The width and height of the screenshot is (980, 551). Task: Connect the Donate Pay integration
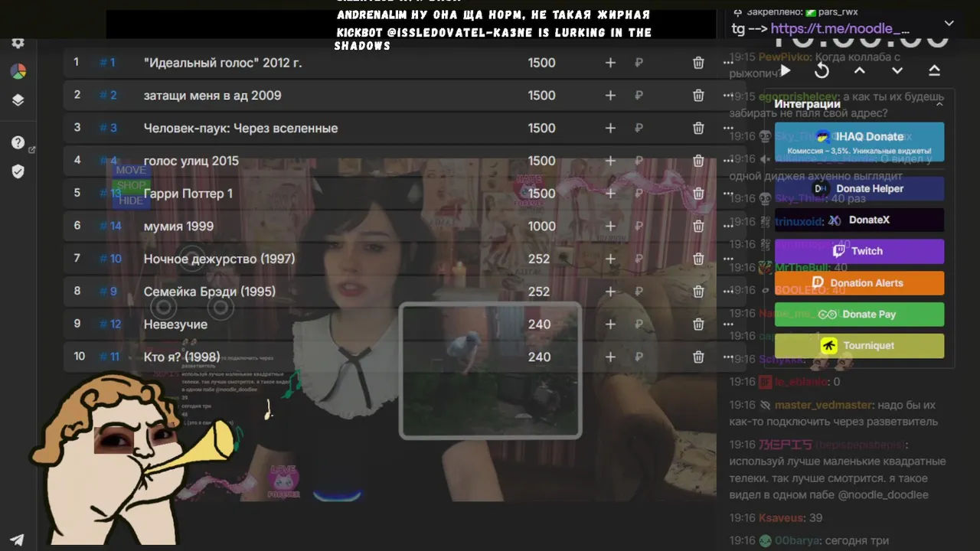(x=859, y=314)
